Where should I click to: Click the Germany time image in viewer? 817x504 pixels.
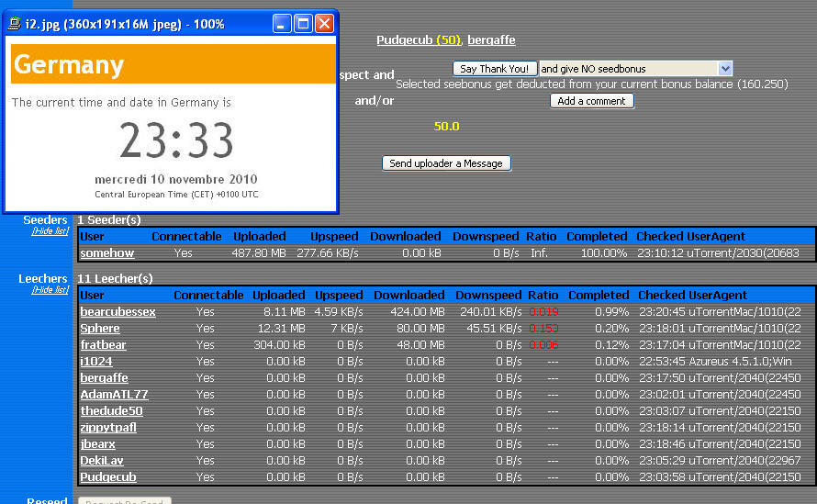[173, 124]
